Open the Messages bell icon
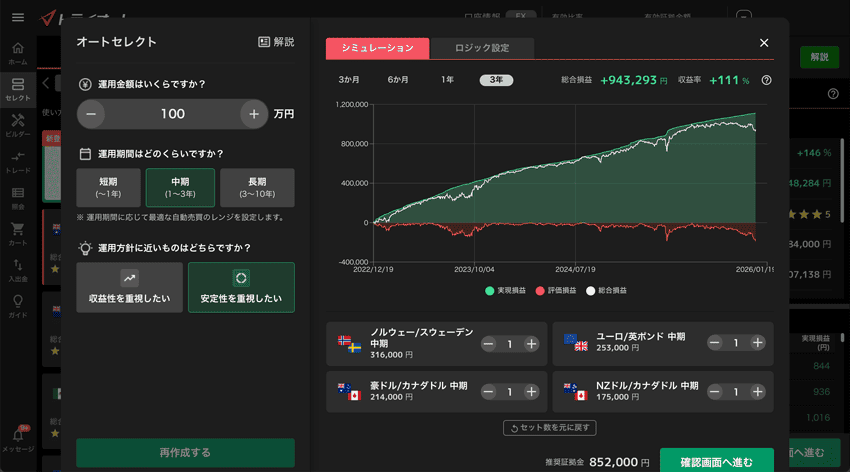The image size is (850, 472). (x=18, y=439)
